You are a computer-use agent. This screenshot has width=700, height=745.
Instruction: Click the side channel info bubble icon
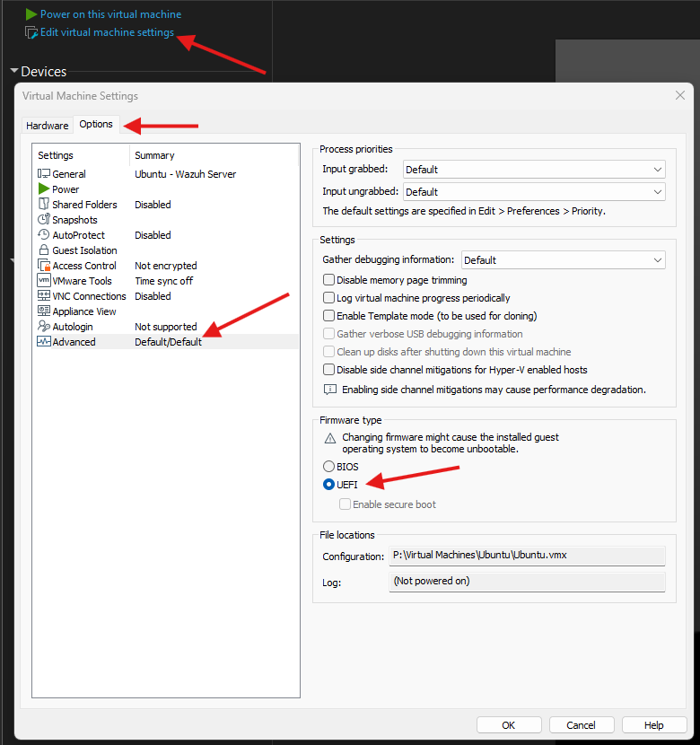click(x=330, y=390)
